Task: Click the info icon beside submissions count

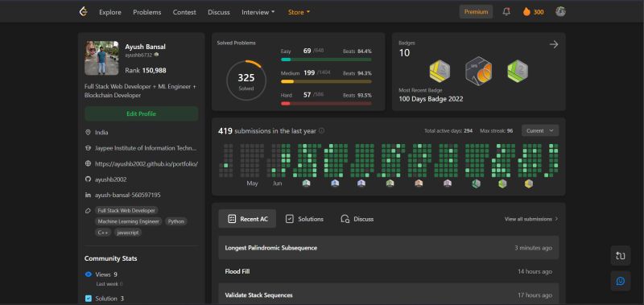Action: tap(321, 130)
